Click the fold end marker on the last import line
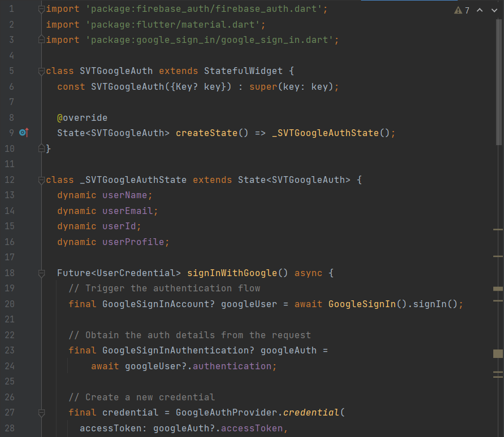 coord(41,40)
